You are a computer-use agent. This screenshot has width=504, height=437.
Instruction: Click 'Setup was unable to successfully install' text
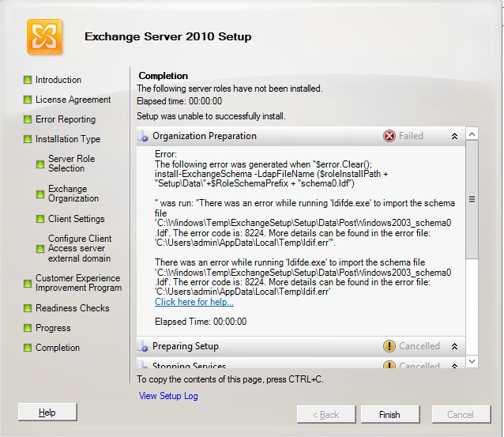point(211,116)
